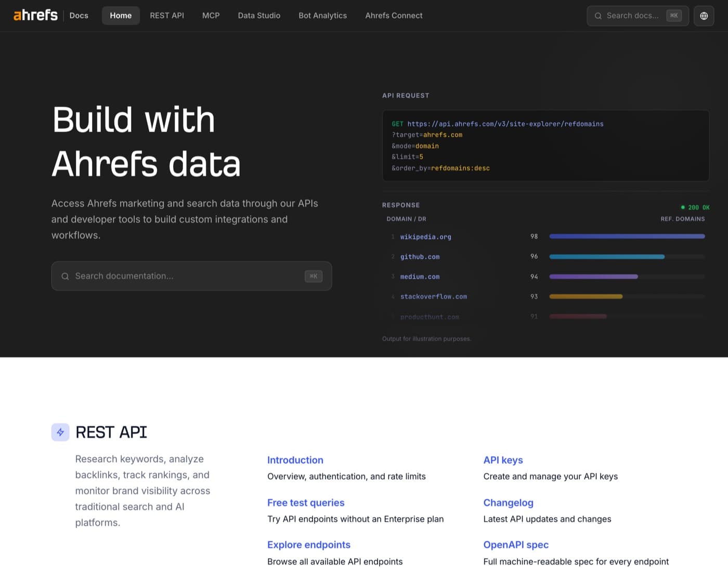Click producthunt.com in the response table
This screenshot has width=728, height=568.
430,316
